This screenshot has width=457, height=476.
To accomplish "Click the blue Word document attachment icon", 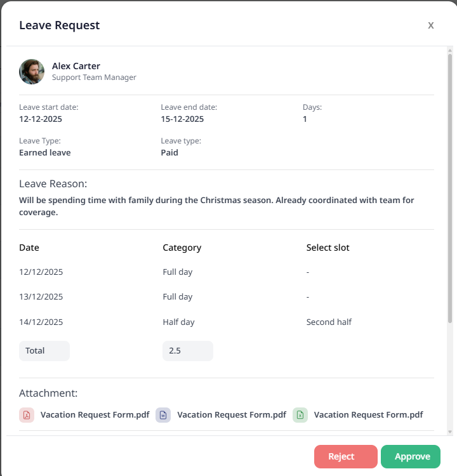I will tap(163, 415).
